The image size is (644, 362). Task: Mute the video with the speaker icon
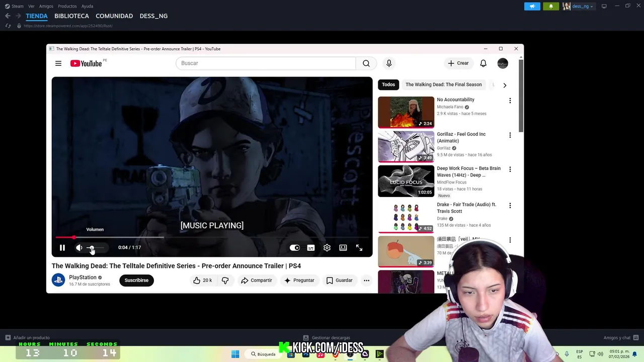tap(79, 247)
